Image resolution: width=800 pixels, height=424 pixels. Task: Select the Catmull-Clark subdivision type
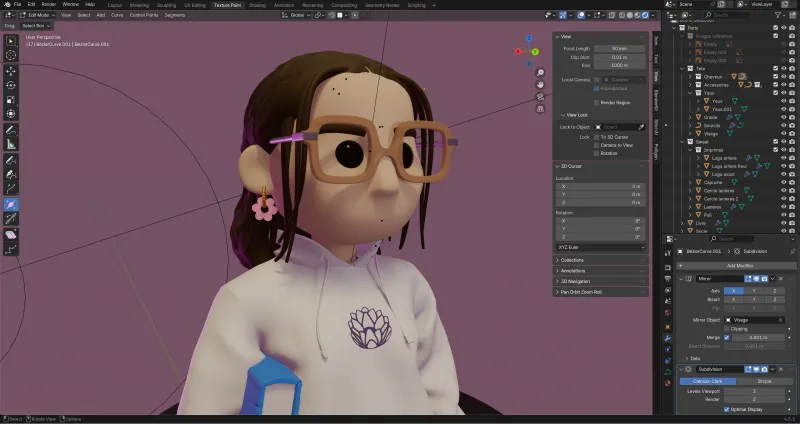pos(708,382)
